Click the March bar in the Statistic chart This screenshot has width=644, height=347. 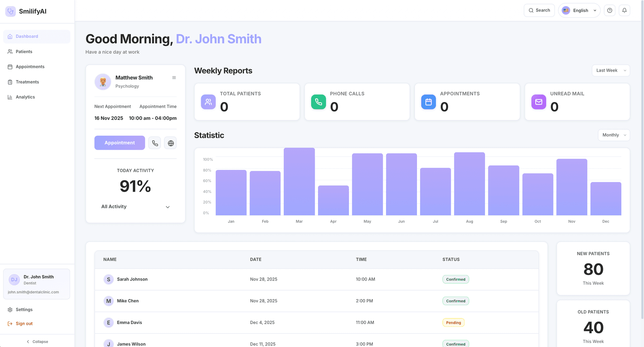[x=299, y=182]
